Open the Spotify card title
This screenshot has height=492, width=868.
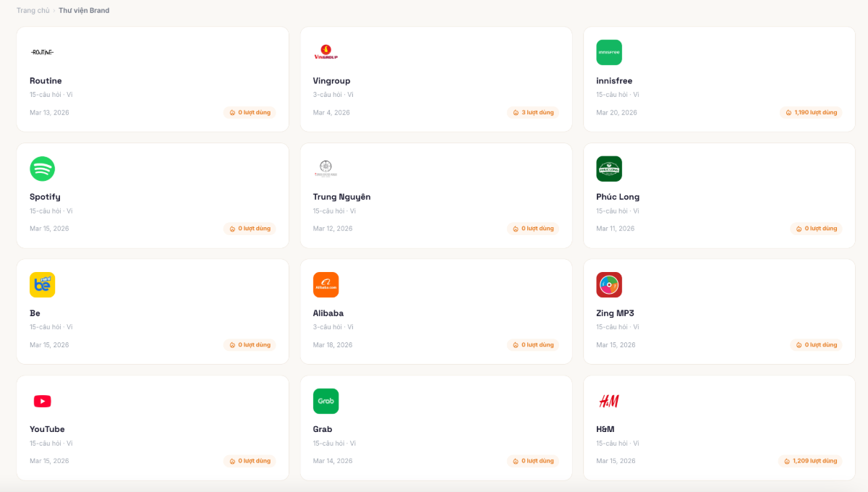tap(45, 197)
